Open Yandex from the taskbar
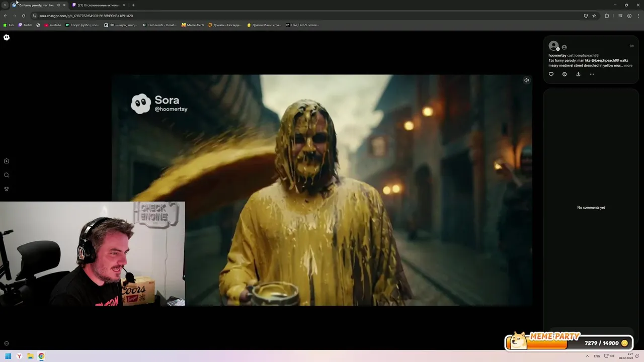The image size is (644, 362). tap(19, 356)
